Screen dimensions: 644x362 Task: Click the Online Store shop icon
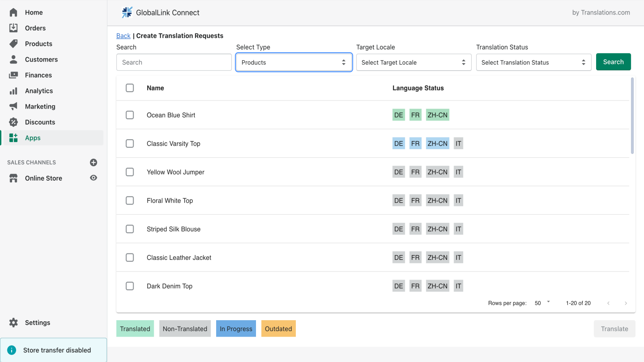(x=13, y=178)
